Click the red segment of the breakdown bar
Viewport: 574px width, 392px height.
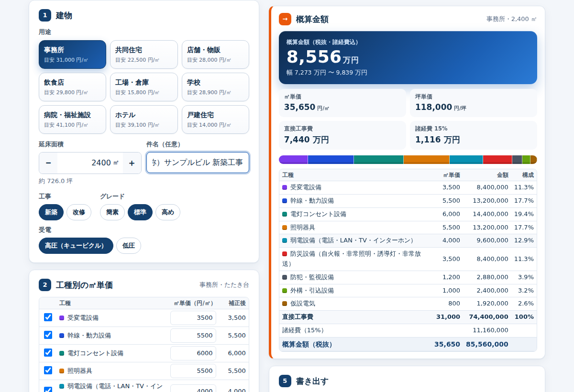click(497, 160)
